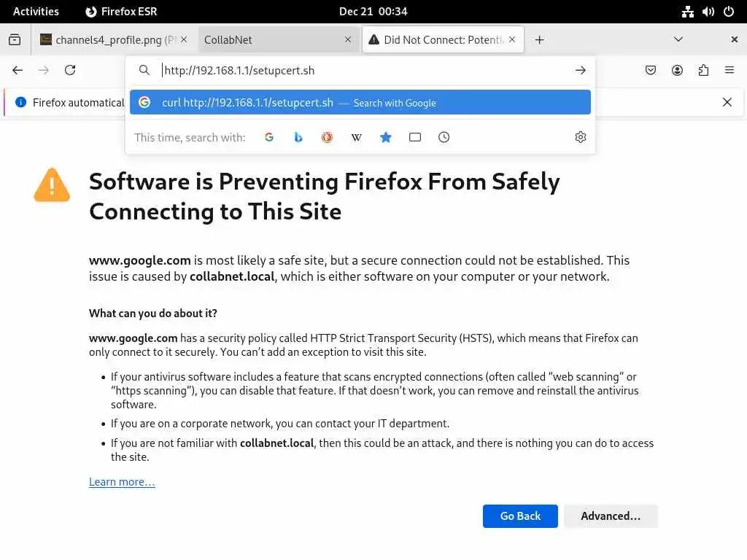Open search settings gear icon
Image resolution: width=747 pixels, height=560 pixels.
click(581, 137)
